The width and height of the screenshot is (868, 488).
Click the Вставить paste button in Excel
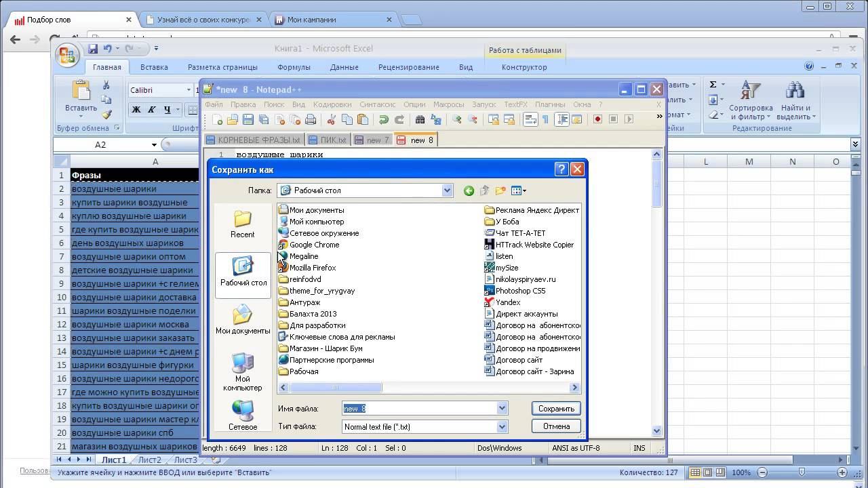[81, 99]
